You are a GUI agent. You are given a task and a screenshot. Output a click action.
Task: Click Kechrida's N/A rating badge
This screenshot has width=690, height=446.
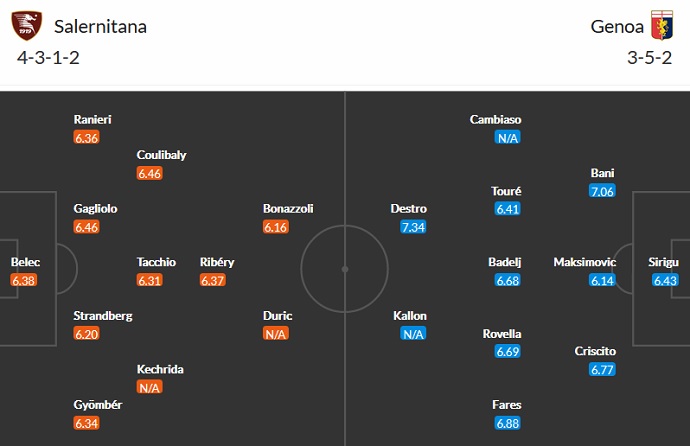click(150, 387)
